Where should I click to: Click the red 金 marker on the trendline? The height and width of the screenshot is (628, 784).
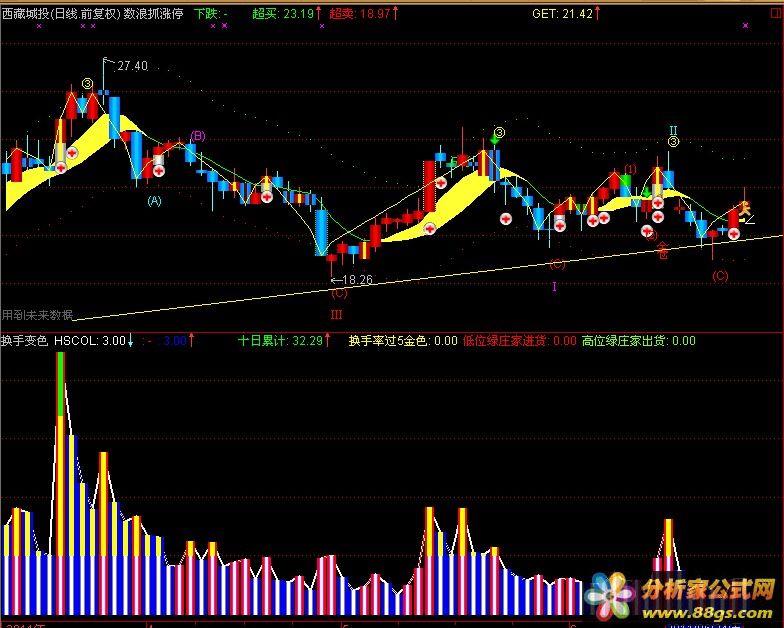point(663,250)
